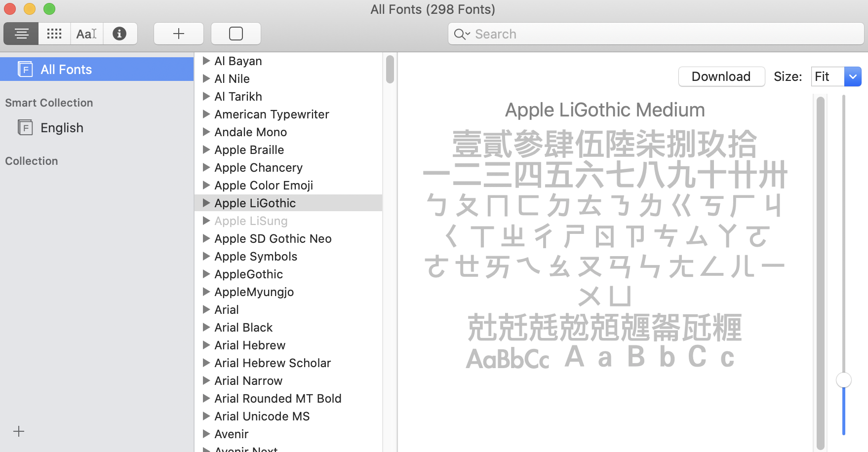Select Apple Chancery font name

[258, 167]
